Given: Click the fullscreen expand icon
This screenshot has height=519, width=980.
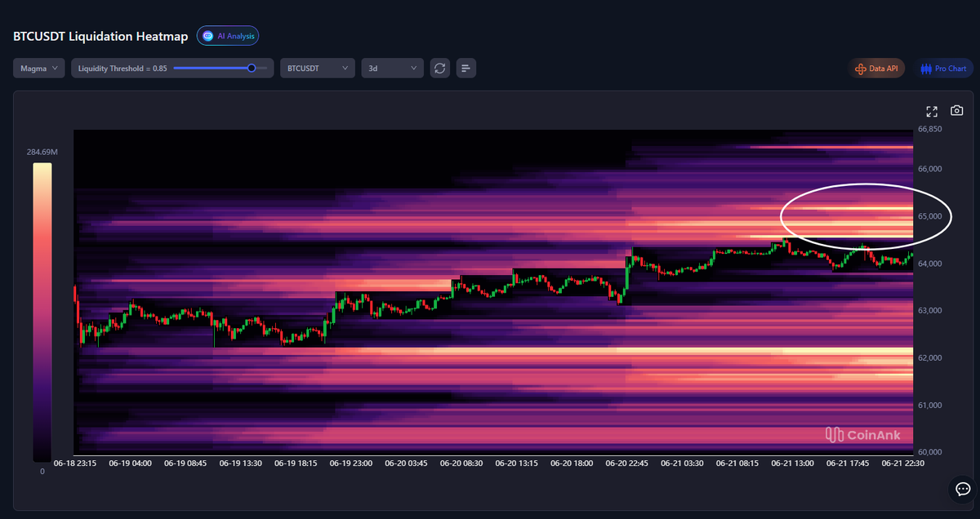Looking at the screenshot, I should pos(932,111).
